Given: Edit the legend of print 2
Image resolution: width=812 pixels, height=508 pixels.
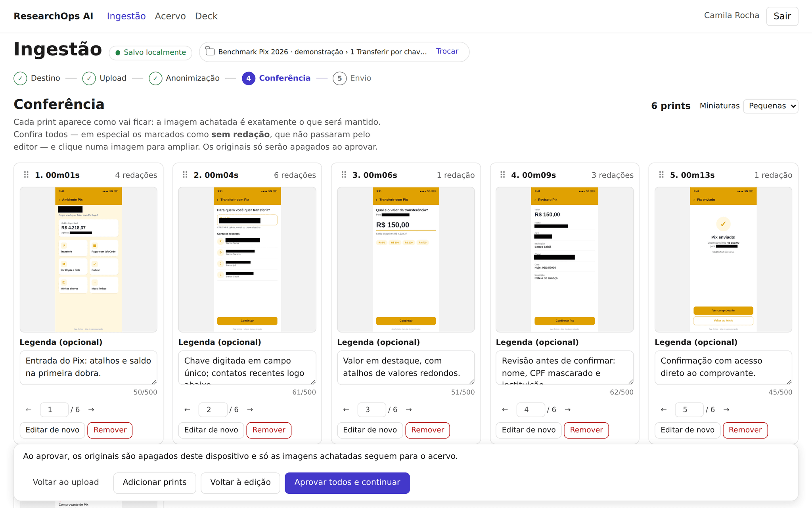Looking at the screenshot, I should click(247, 368).
